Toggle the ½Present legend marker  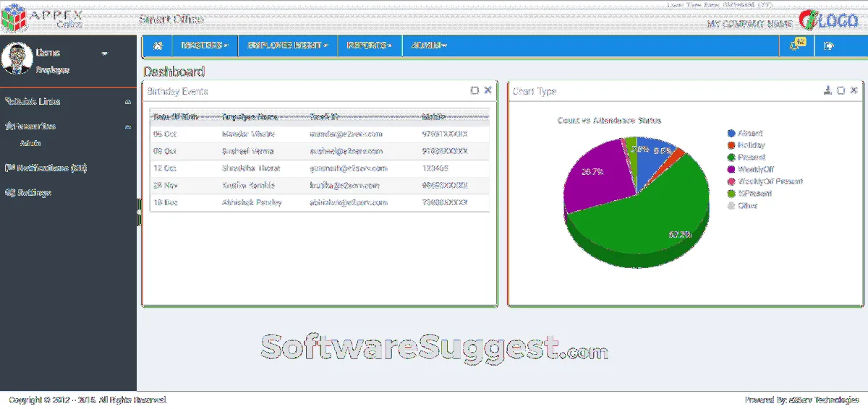(731, 194)
